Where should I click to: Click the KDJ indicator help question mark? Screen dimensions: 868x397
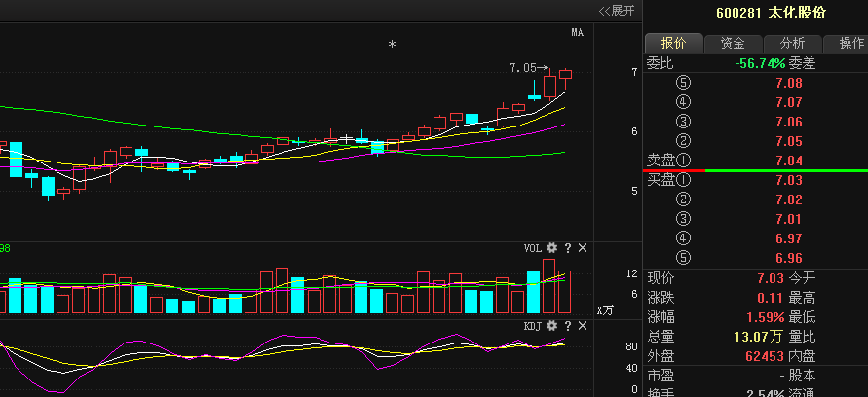click(x=568, y=325)
